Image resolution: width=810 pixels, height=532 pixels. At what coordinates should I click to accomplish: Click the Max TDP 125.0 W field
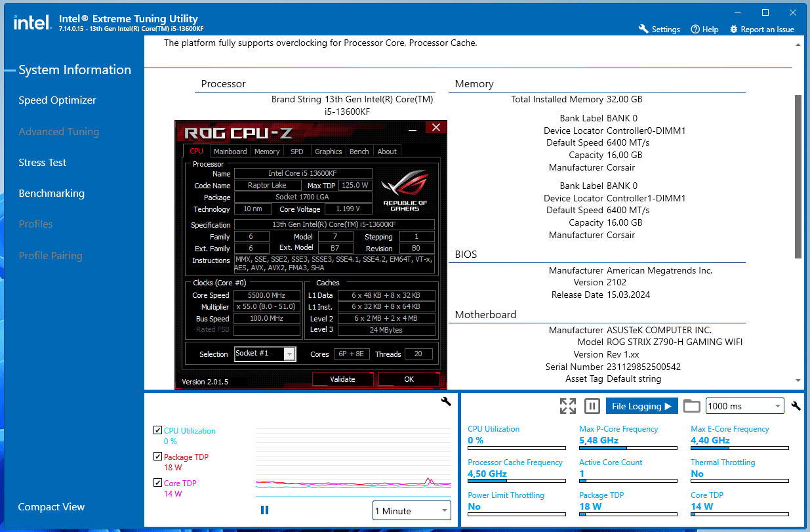pyautogui.click(x=356, y=186)
